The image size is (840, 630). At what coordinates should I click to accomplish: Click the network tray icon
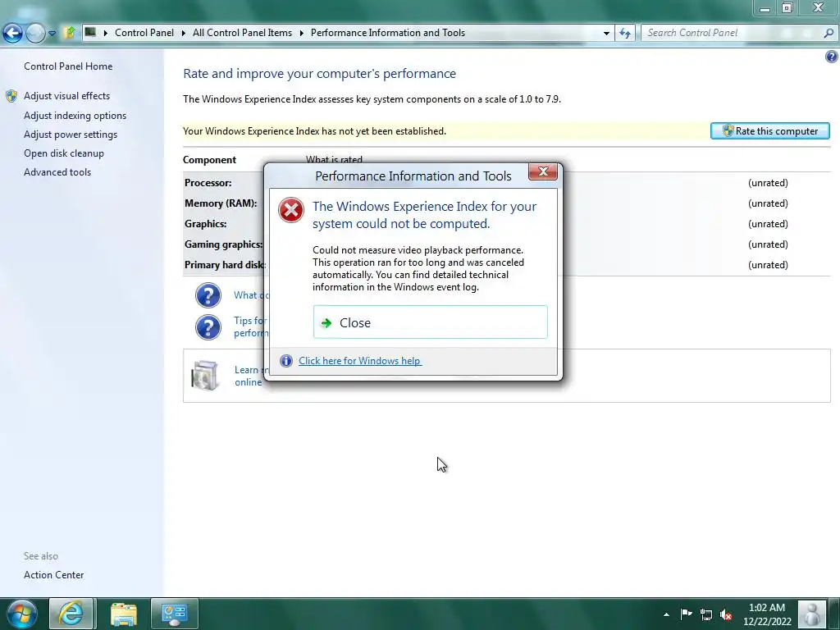tap(706, 614)
